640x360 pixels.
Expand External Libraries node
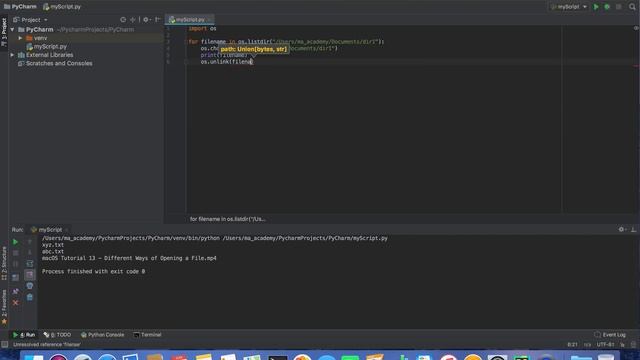pyautogui.click(x=12, y=55)
